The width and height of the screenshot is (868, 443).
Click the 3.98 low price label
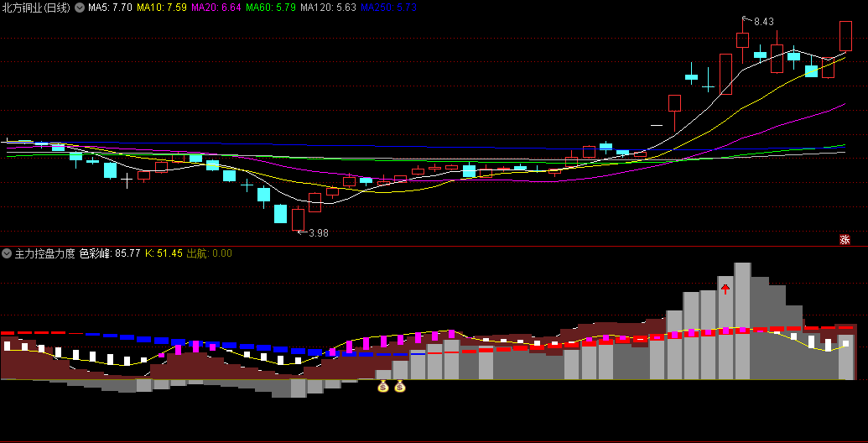pos(319,233)
